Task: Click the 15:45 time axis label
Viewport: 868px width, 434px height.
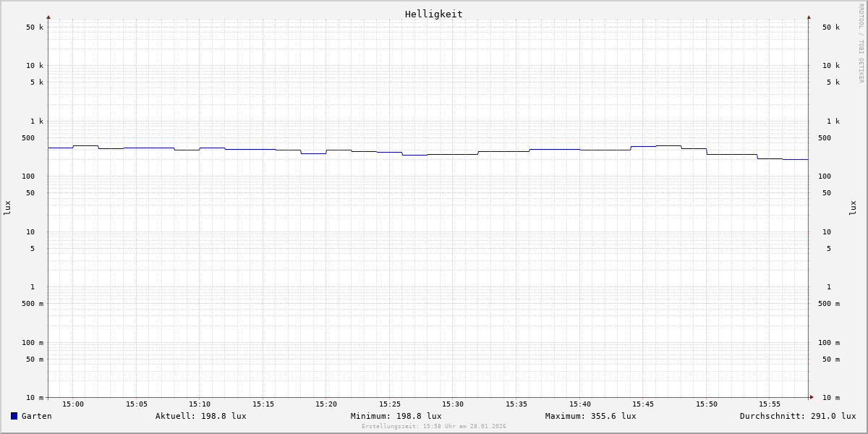Action: pyautogui.click(x=643, y=404)
